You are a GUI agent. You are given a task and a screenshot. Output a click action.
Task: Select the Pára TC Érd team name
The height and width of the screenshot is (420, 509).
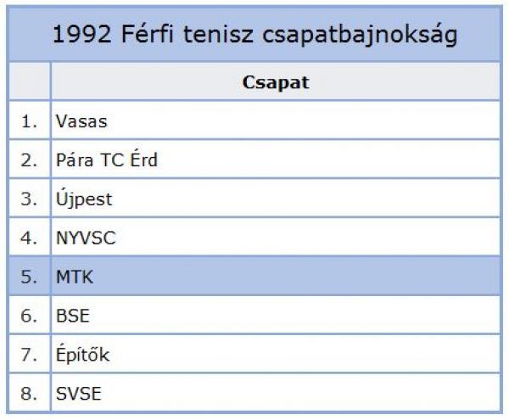[107, 160]
